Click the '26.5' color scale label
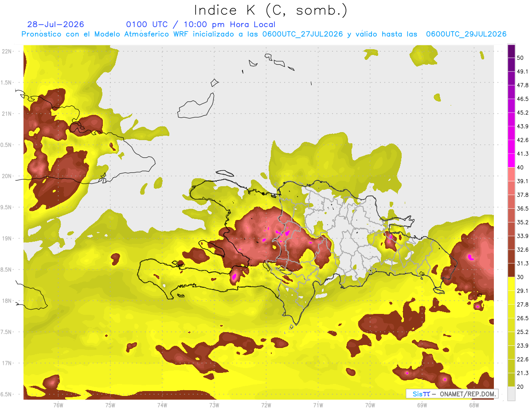Viewport: 532px width, 411px height. [523, 318]
